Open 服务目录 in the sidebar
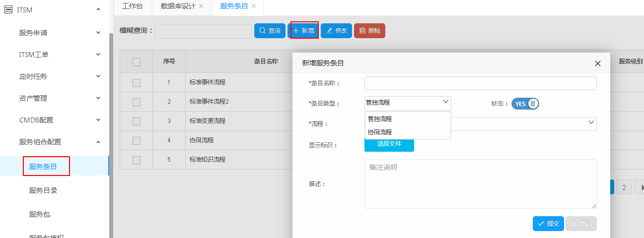The height and width of the screenshot is (238, 644). pos(43,190)
